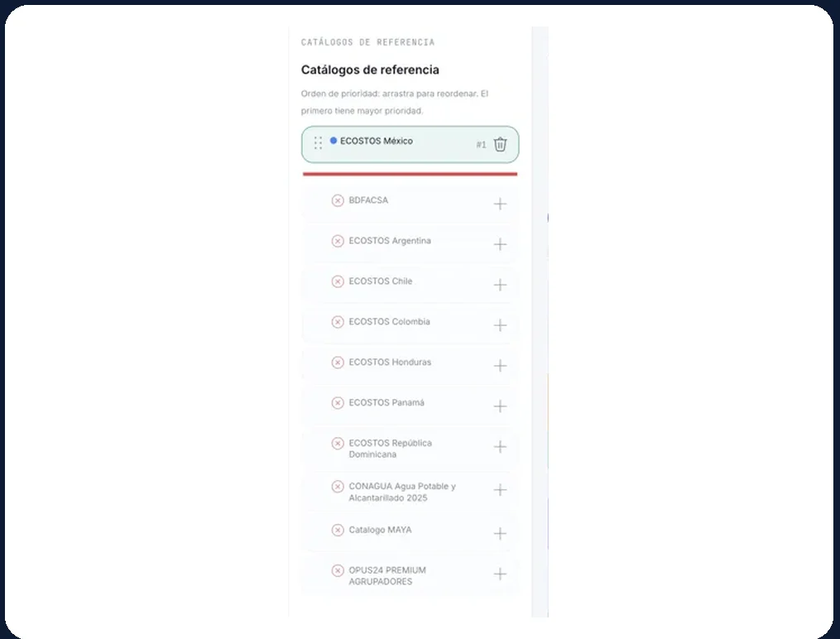This screenshot has height=639, width=840.
Task: Click the ECOSTOS Honduras catalog label
Action: coord(390,362)
